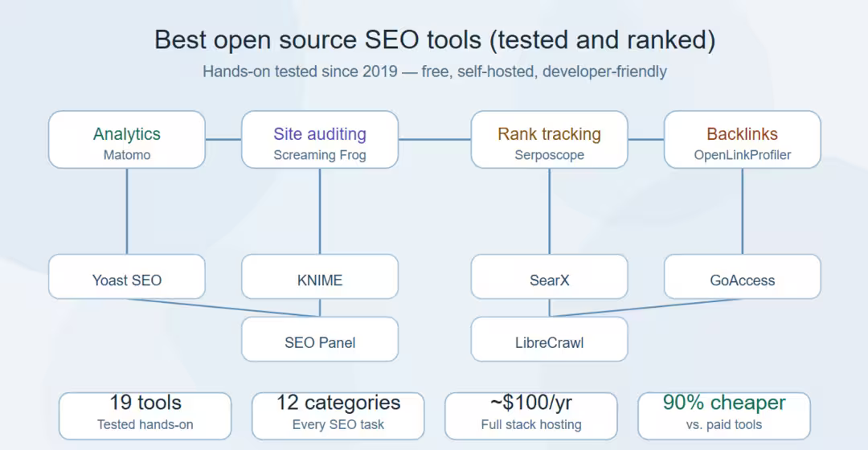
Task: Click the Analytics Matomo card
Action: [127, 140]
